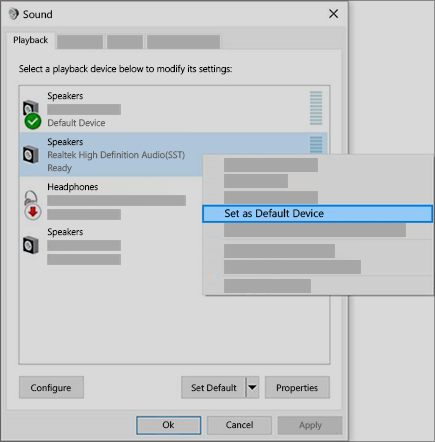Click the red down-arrow badge on Headphones

pos(33,212)
